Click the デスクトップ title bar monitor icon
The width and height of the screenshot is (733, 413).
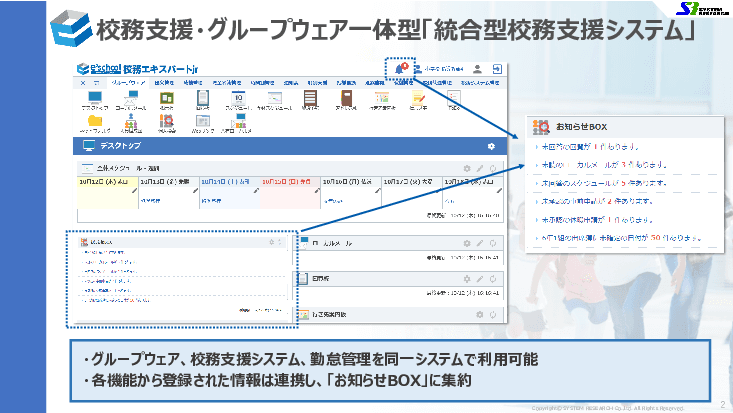88,145
